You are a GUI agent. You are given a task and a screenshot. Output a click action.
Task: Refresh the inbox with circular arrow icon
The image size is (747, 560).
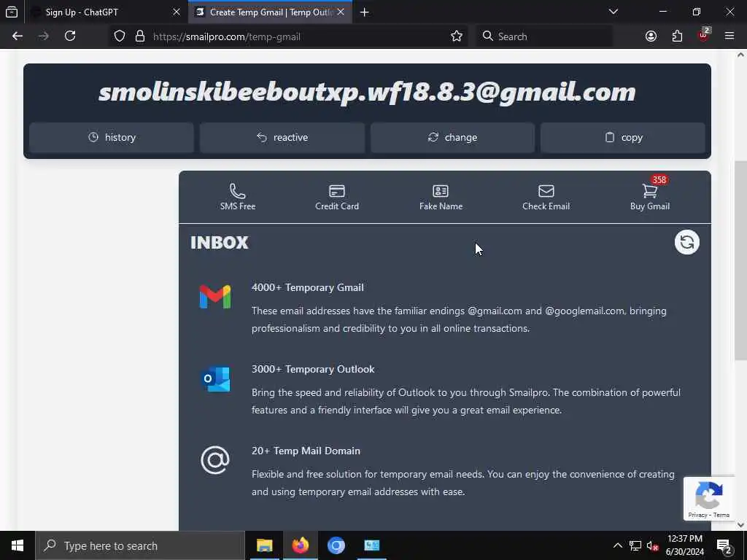coord(687,242)
